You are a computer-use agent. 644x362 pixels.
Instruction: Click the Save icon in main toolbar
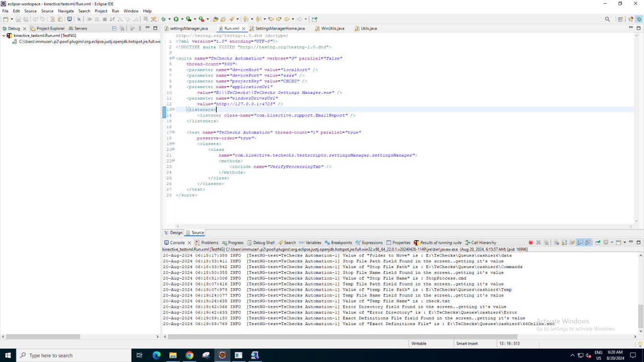click(x=18, y=19)
